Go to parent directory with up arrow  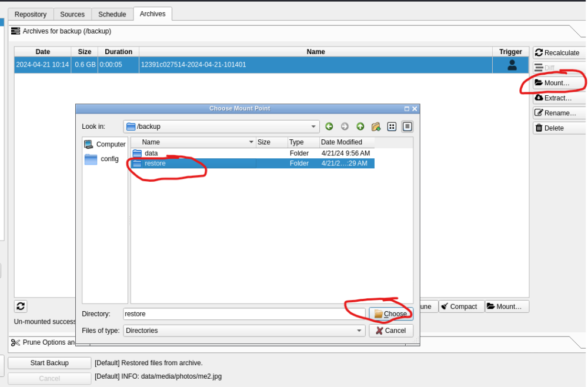tap(360, 126)
